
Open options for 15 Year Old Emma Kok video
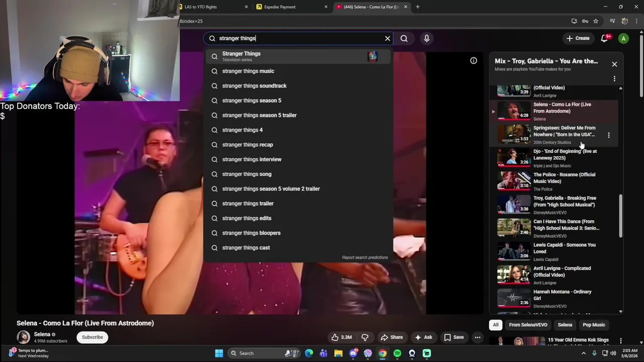[620, 341]
